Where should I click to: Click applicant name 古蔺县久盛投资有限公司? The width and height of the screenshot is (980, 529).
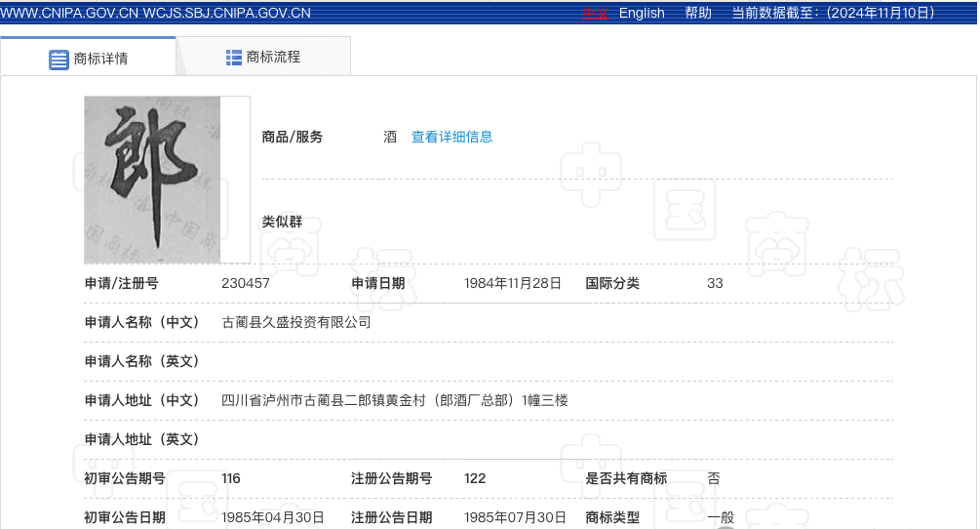pos(296,322)
